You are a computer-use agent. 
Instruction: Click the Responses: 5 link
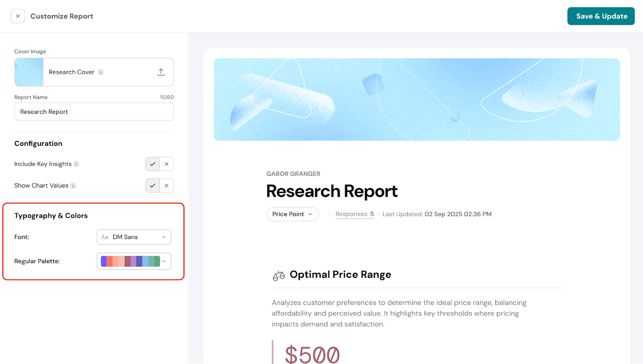point(354,214)
